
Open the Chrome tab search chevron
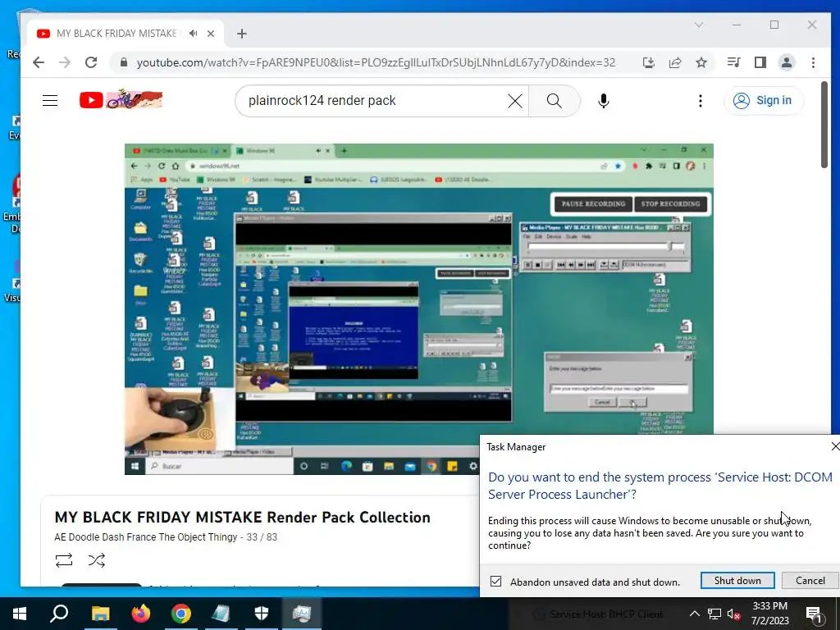click(699, 25)
